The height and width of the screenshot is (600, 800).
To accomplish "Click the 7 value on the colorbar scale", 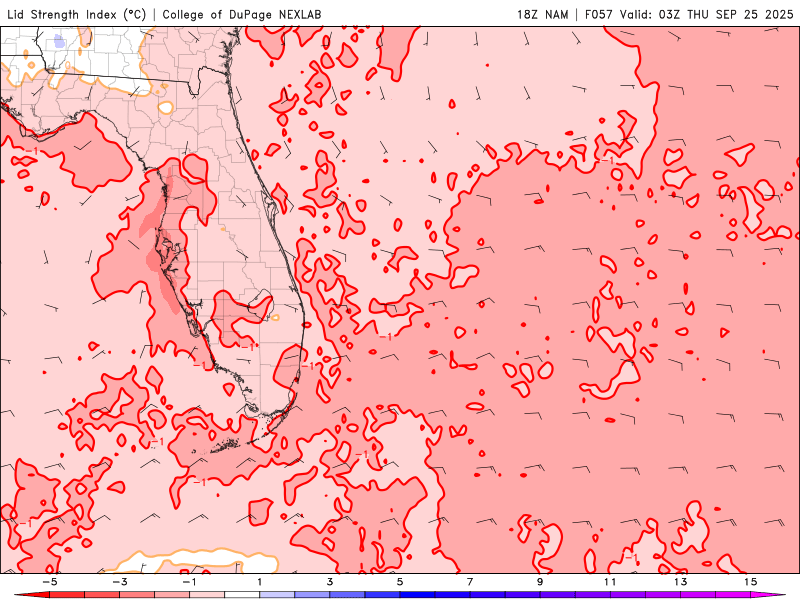I will click(x=470, y=582).
